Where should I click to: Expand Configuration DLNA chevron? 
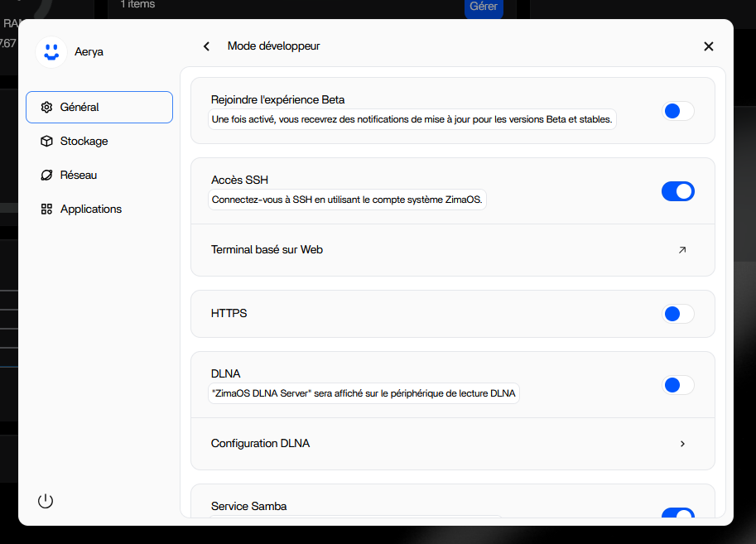[682, 444]
